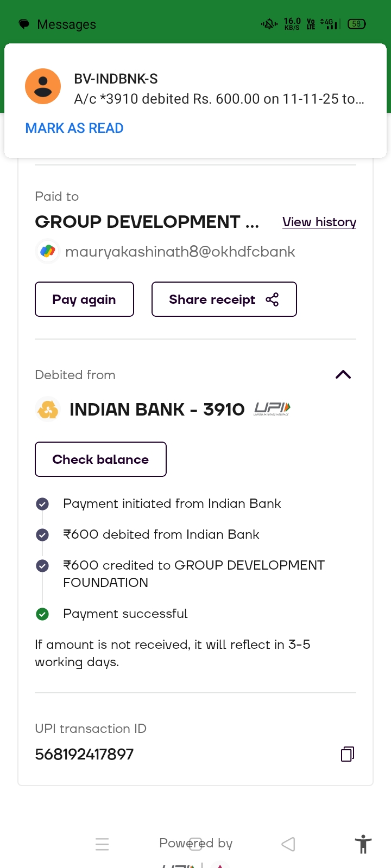
Task: Tap the Check balance button
Action: point(100,459)
